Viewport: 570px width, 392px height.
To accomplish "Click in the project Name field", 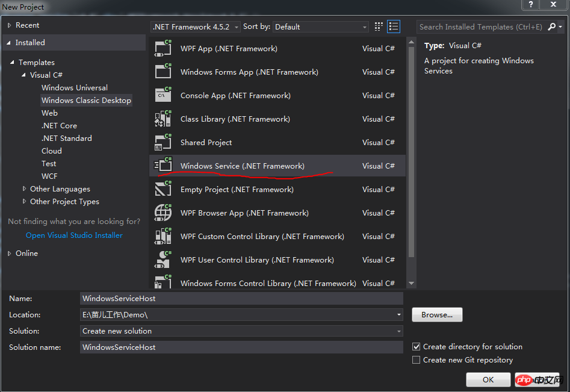I will (x=241, y=299).
